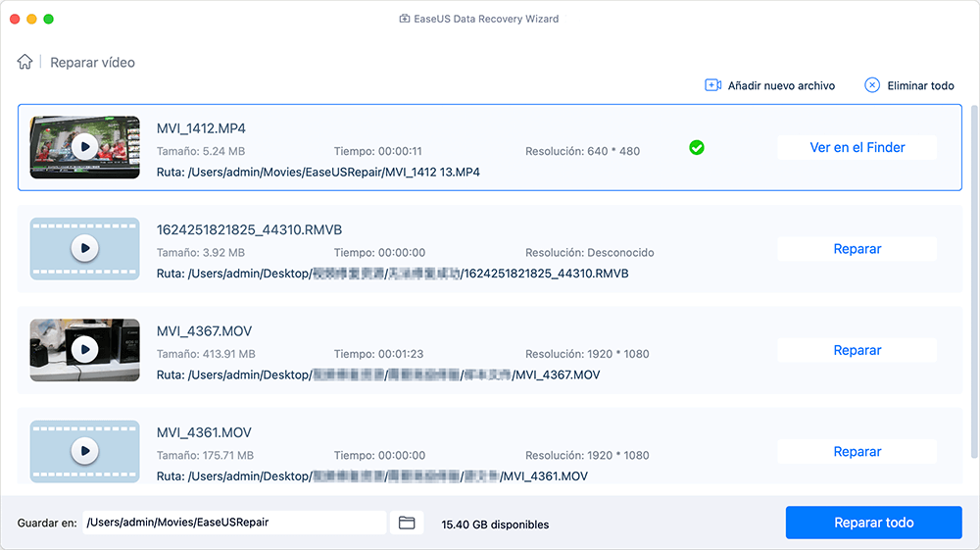The width and height of the screenshot is (980, 550).
Task: Click Reparar for 1624251821825_44310.RMVB
Action: click(857, 249)
